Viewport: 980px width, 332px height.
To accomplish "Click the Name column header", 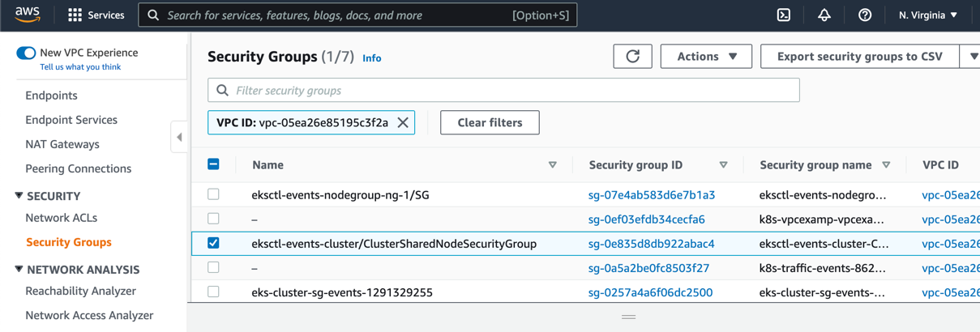I will (x=267, y=165).
